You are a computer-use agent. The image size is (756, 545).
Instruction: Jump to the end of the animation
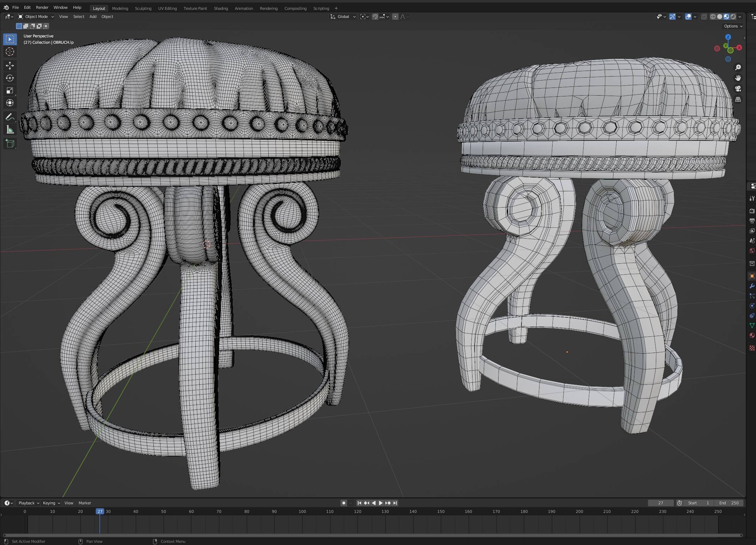click(395, 503)
